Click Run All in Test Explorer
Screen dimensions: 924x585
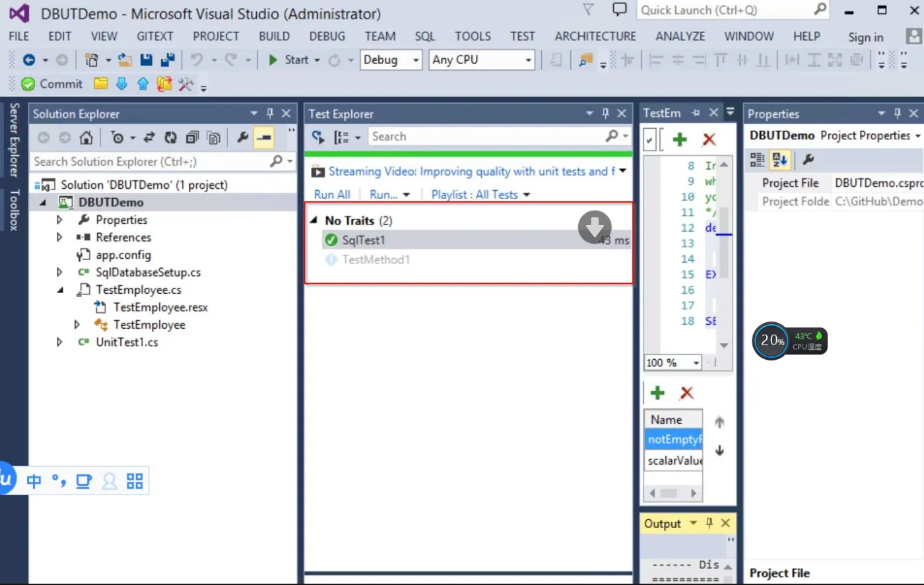click(x=332, y=195)
